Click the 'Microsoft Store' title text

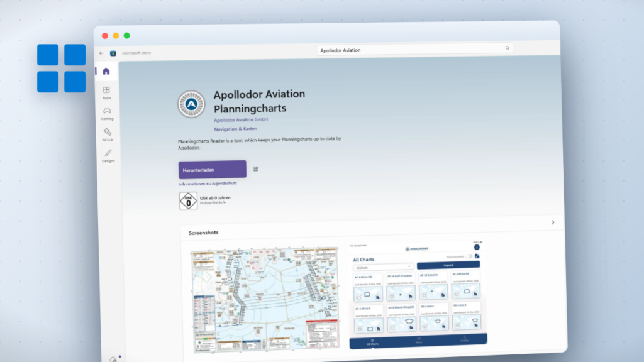click(136, 53)
